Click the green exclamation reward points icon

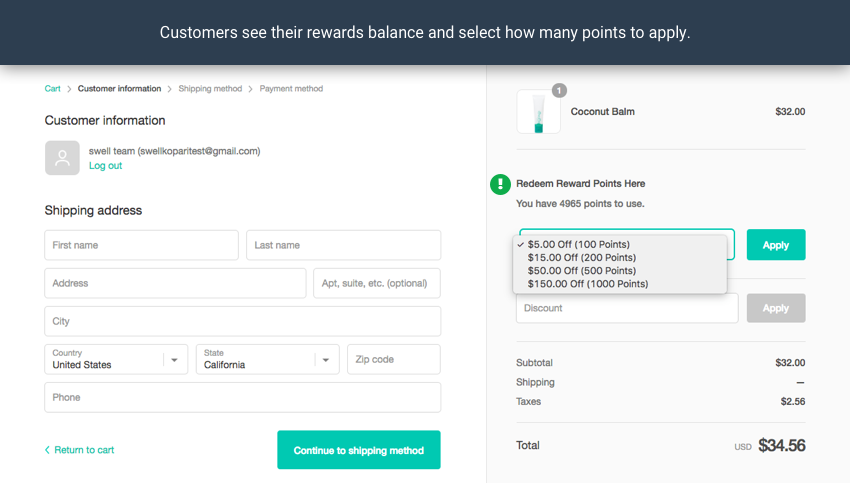click(x=499, y=184)
